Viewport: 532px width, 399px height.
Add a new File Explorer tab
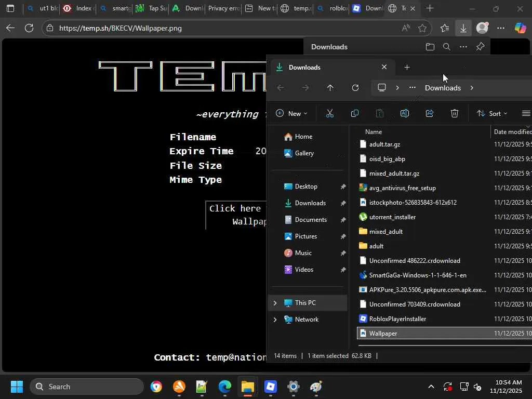pyautogui.click(x=407, y=67)
